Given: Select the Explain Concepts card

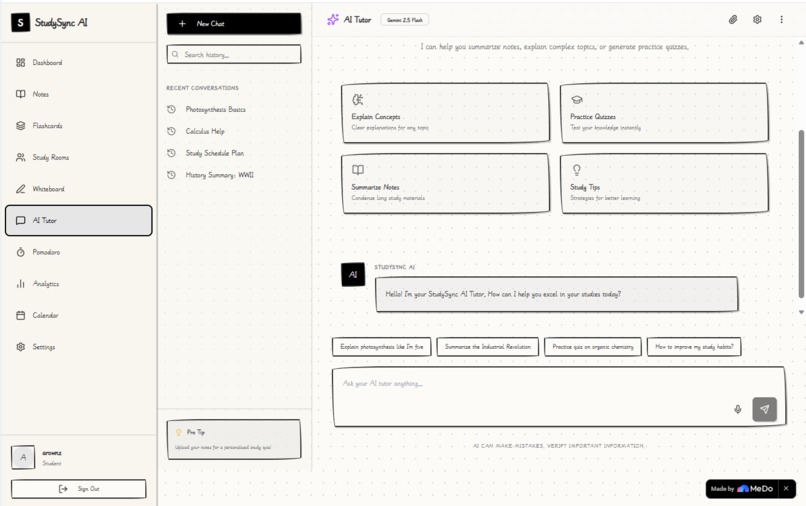Looking at the screenshot, I should 446,113.
